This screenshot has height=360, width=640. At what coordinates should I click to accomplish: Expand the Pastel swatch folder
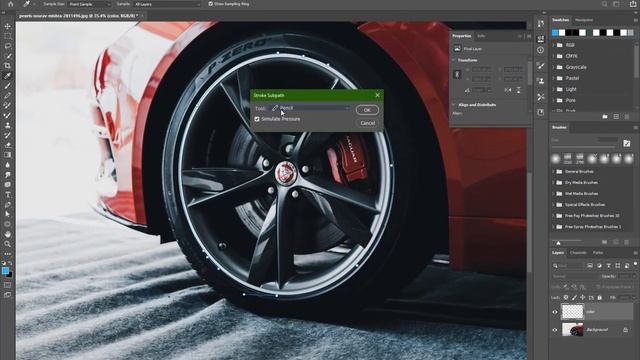(x=554, y=78)
